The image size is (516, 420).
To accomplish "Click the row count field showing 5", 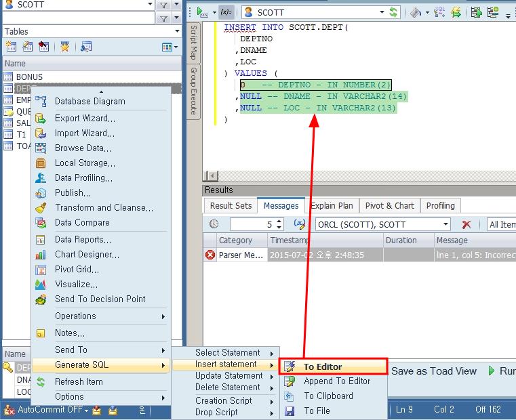I will (256, 224).
